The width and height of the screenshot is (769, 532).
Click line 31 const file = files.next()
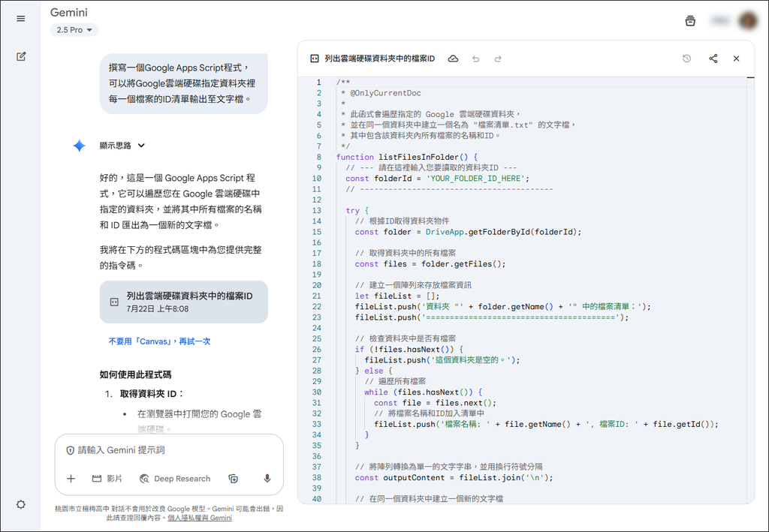pyautogui.click(x=435, y=403)
